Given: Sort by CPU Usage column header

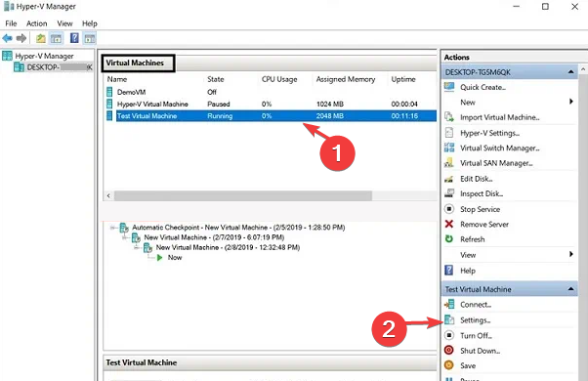Looking at the screenshot, I should coord(279,79).
